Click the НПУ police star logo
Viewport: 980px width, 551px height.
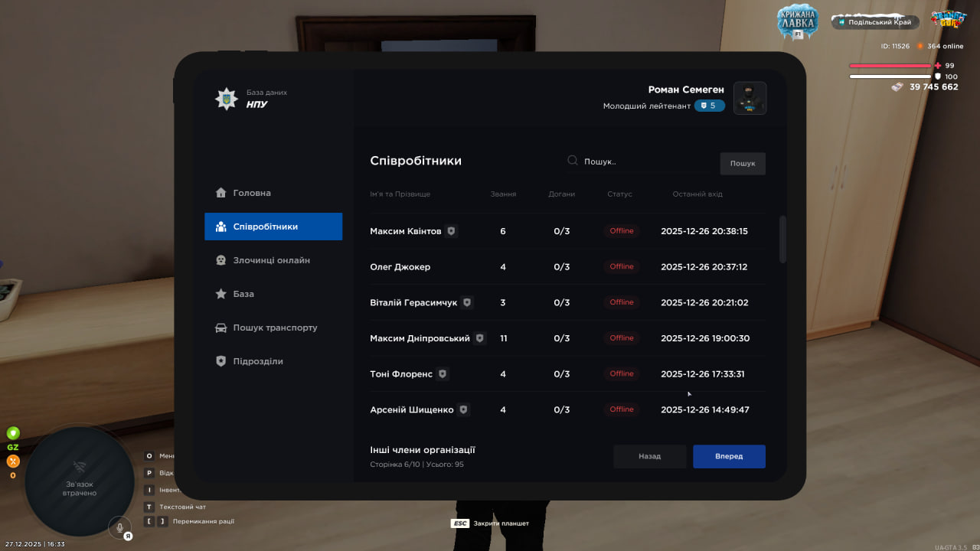(226, 99)
